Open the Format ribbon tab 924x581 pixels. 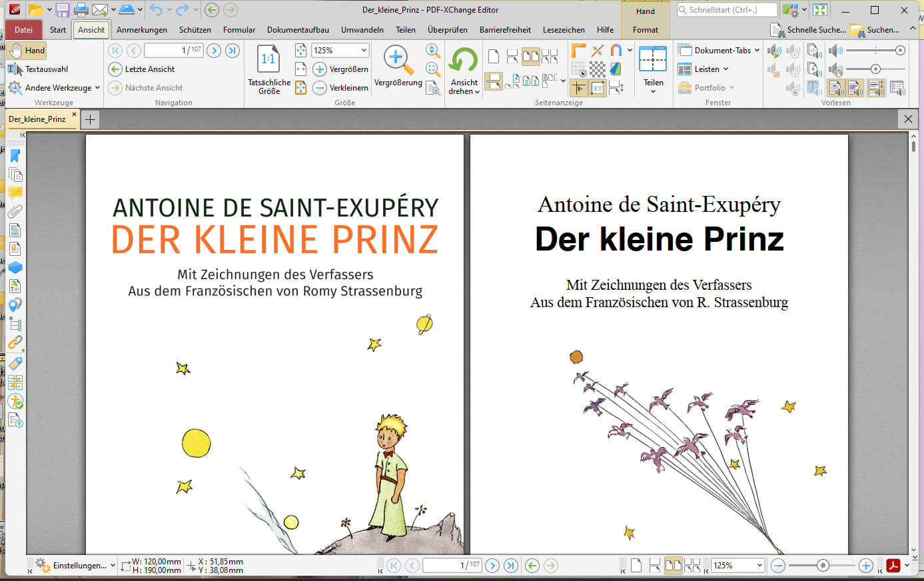pos(646,29)
